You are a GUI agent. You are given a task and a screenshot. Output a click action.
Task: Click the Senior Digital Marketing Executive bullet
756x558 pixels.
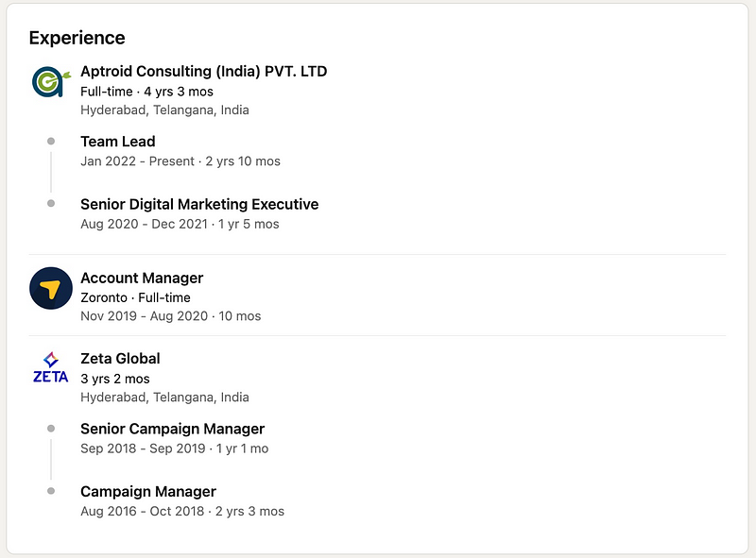point(51,204)
